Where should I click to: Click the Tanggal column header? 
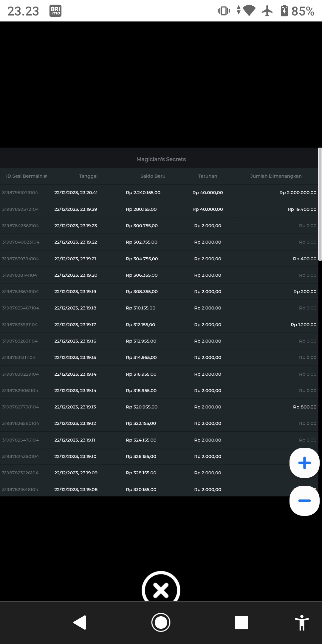point(88,176)
